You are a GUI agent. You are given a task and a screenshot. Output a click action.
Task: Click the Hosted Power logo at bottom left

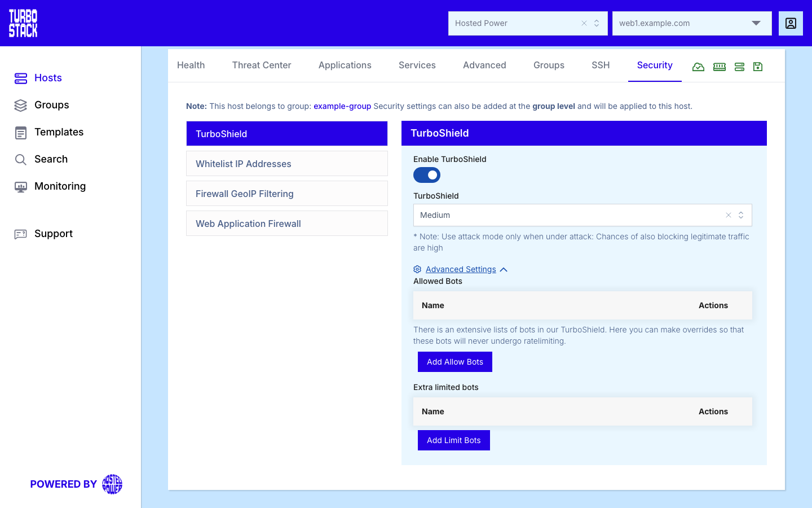point(112,484)
